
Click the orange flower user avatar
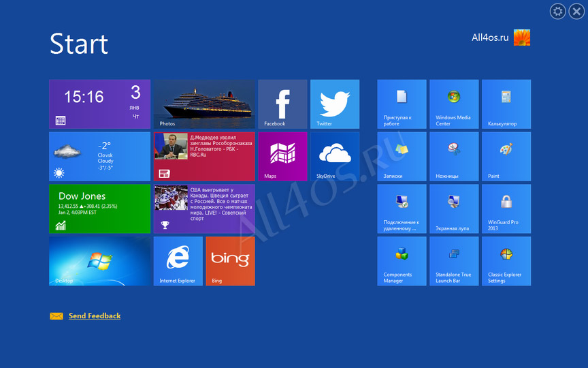click(522, 37)
